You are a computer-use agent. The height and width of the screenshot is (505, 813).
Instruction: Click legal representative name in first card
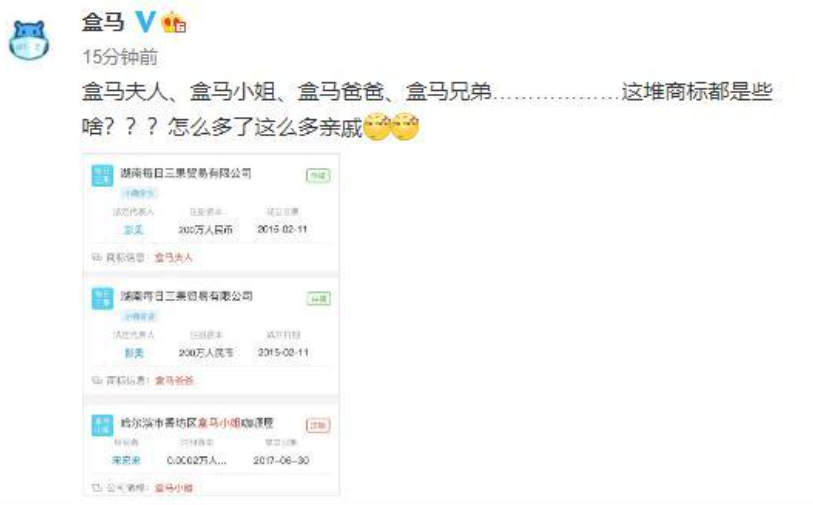(133, 230)
